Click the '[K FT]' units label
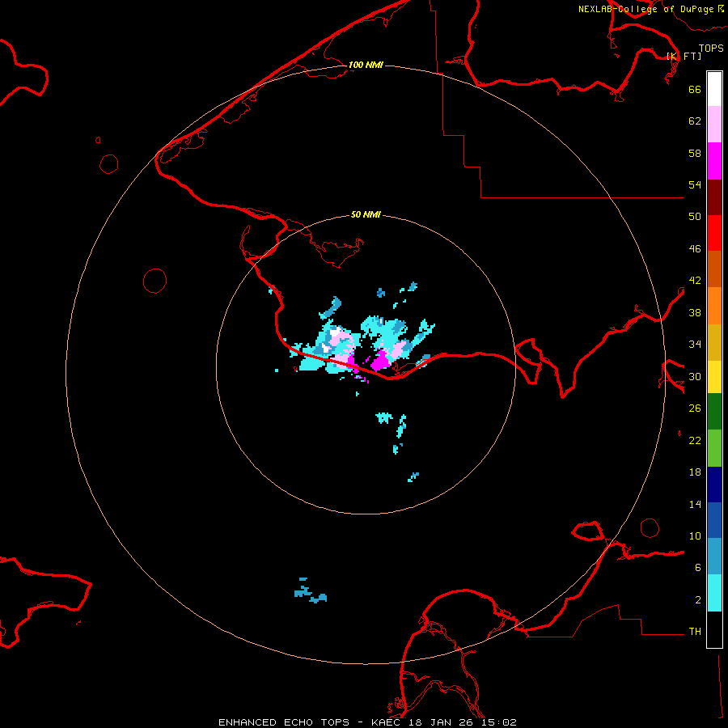Viewport: 728px width, 728px height. coord(684,56)
